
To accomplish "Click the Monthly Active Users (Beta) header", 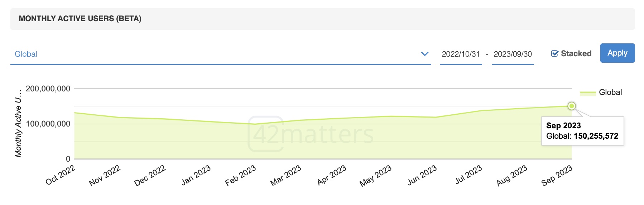I will pos(80,19).
